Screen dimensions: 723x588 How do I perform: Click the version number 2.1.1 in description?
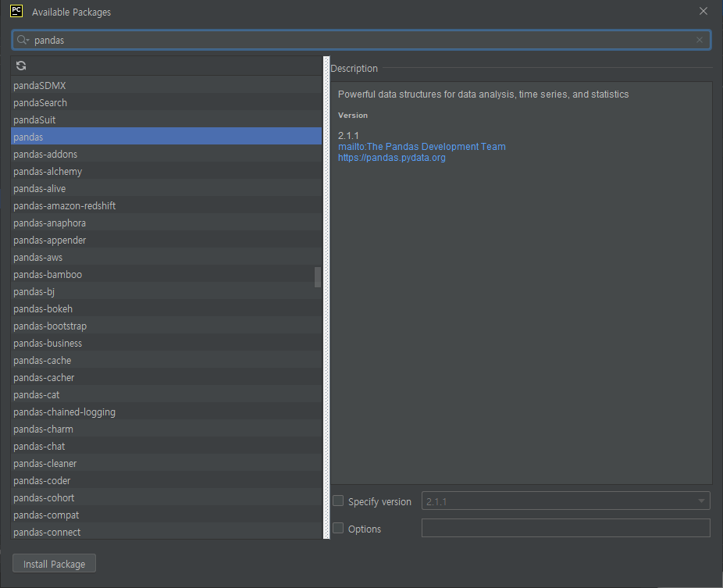tap(348, 136)
